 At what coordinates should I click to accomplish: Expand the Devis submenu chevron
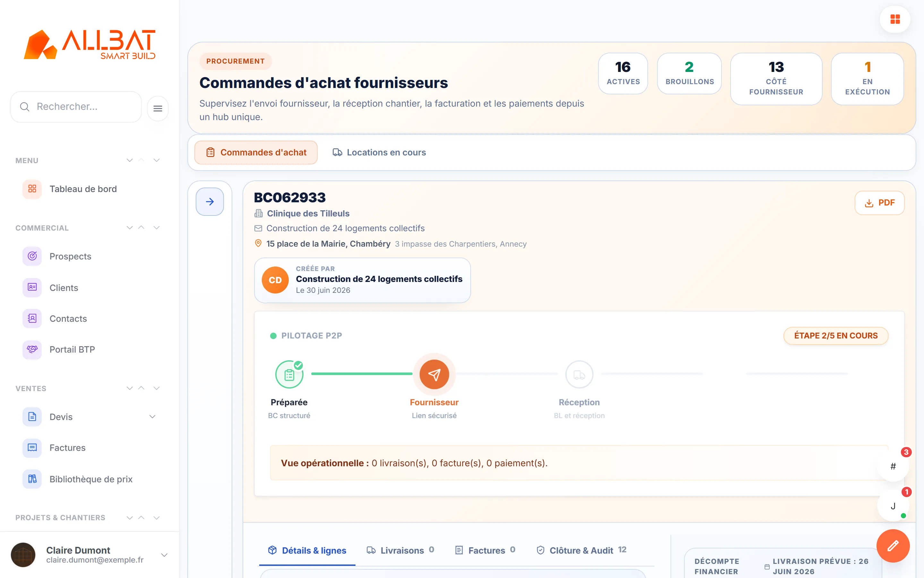152,417
